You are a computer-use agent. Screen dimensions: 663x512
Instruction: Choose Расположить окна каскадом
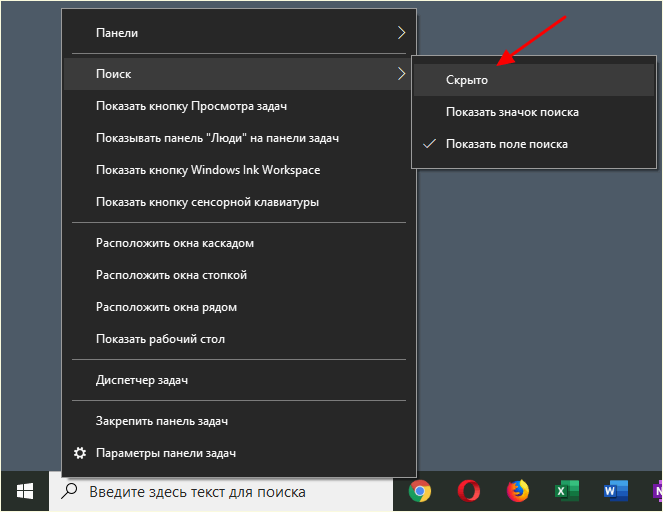[x=239, y=243]
